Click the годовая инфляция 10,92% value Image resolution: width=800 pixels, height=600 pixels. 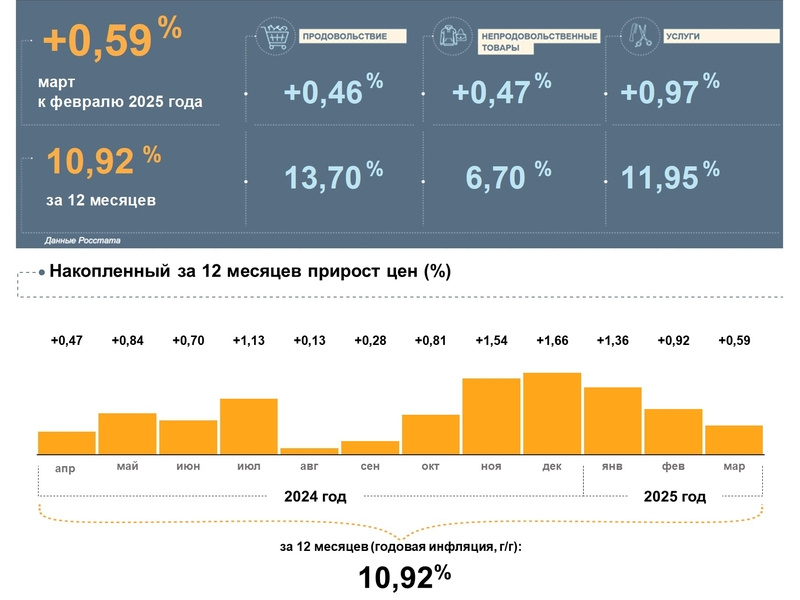403,575
